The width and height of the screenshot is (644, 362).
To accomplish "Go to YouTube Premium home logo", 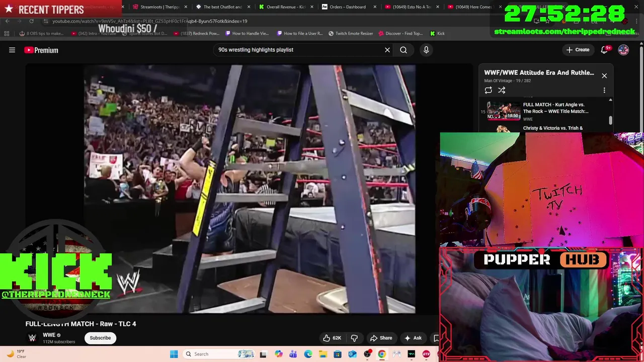I will coord(41,50).
